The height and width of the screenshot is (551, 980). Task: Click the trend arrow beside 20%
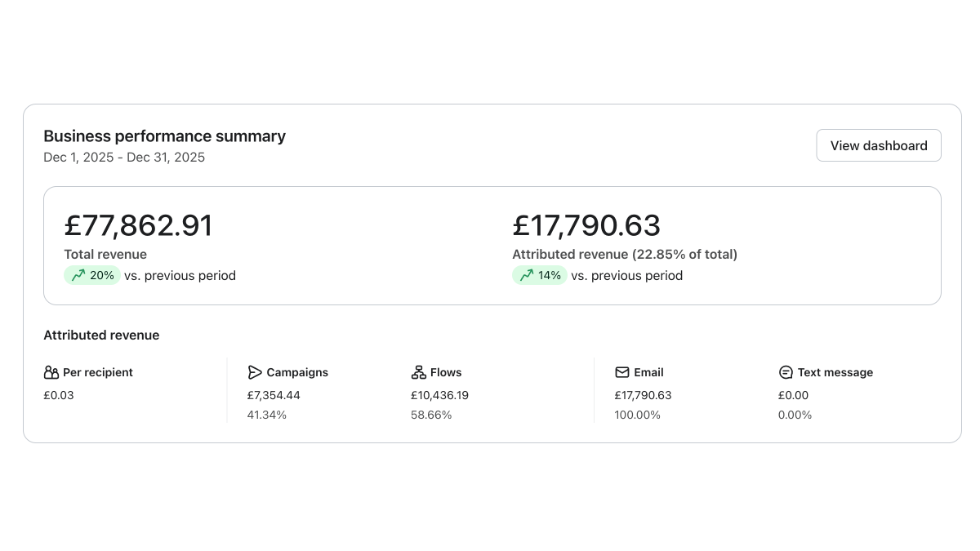pyautogui.click(x=78, y=276)
